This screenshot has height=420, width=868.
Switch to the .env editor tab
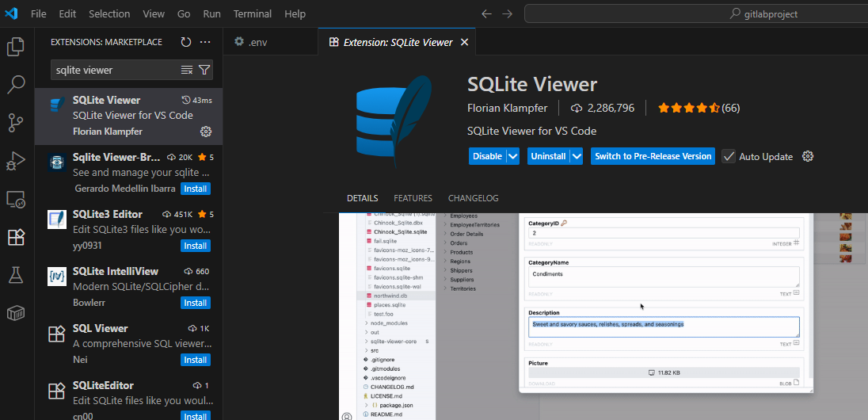(x=271, y=42)
